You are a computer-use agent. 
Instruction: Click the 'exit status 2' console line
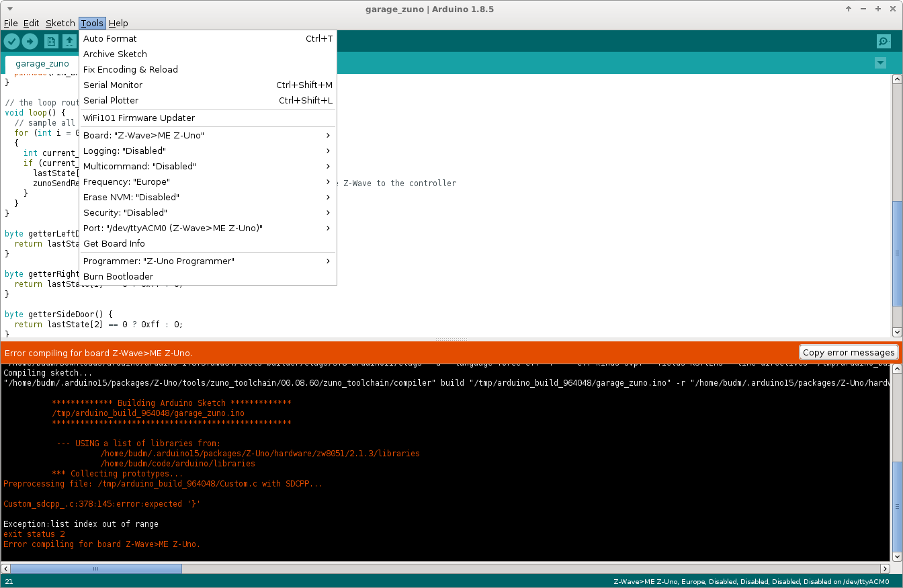coord(34,534)
